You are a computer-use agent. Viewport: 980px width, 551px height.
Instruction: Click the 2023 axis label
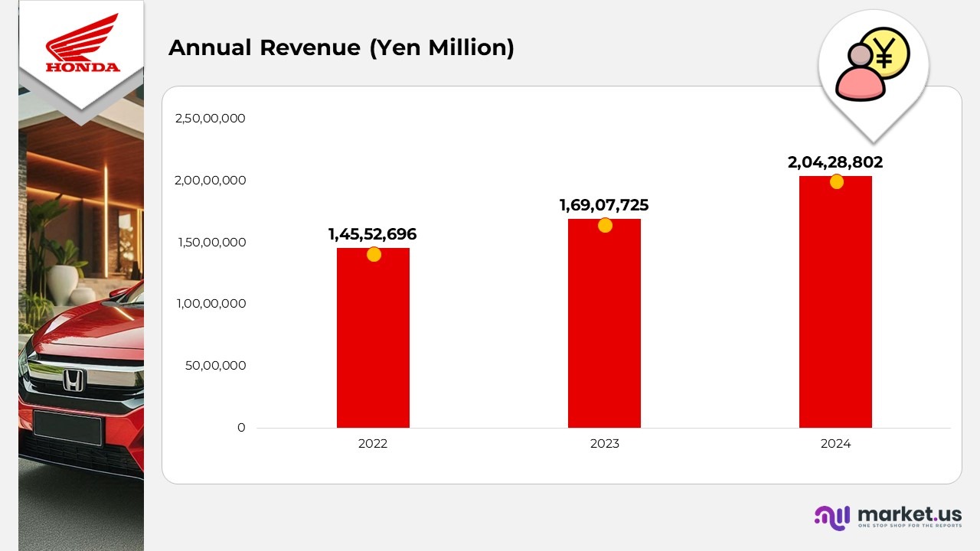[x=604, y=444]
